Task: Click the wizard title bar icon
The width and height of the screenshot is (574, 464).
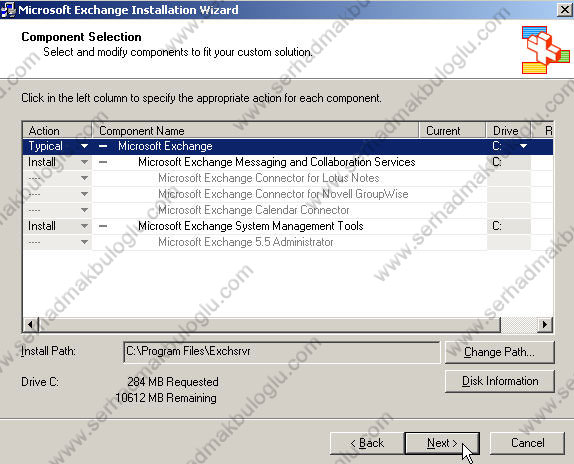Action: [8, 10]
